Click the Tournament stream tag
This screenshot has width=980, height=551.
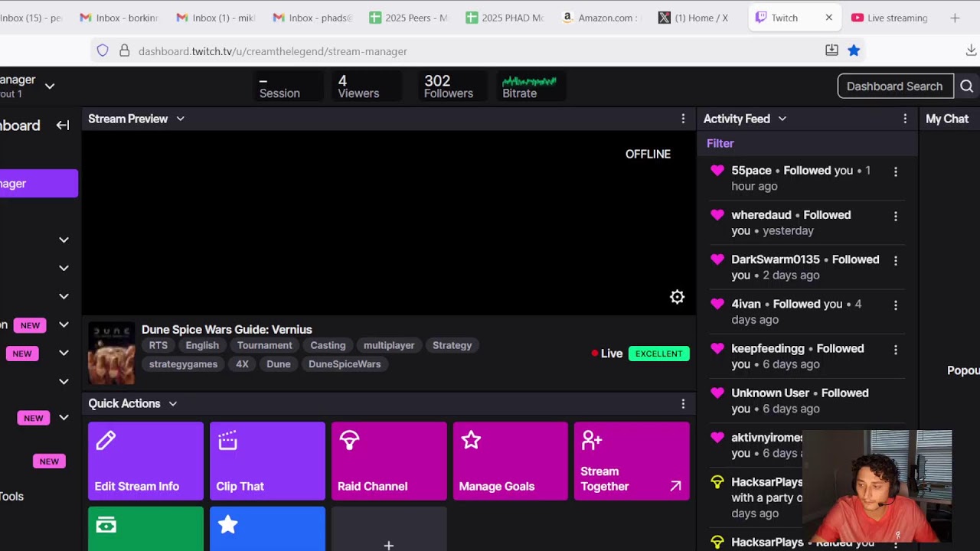(265, 345)
